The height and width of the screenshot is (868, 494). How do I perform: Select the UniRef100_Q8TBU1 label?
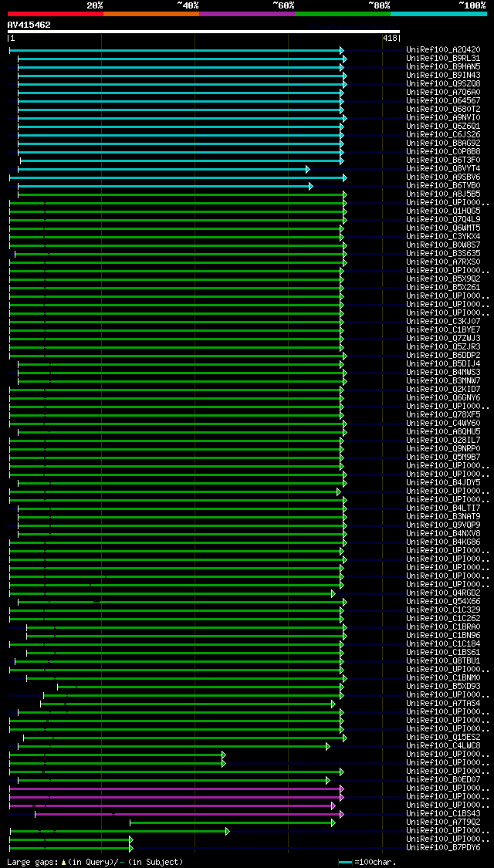point(443,660)
